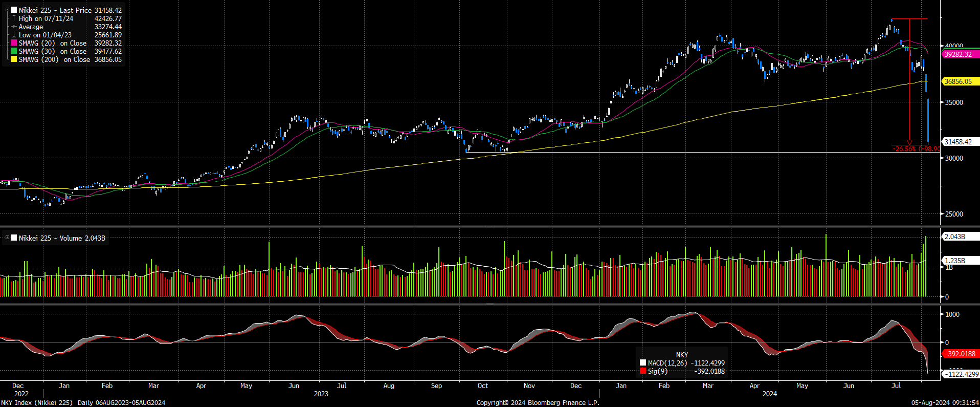This screenshot has height=407, width=980.
Task: Click the 2022 year label on time axis
Action: click(21, 394)
